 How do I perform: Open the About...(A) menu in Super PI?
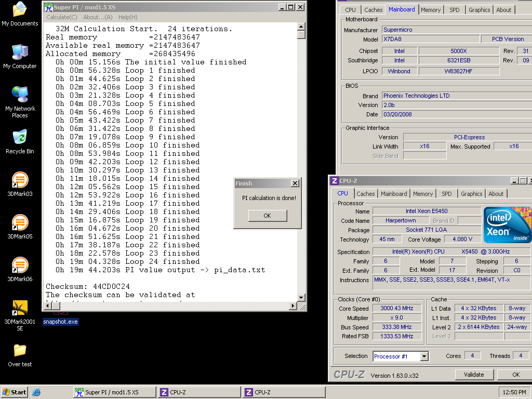(x=98, y=17)
